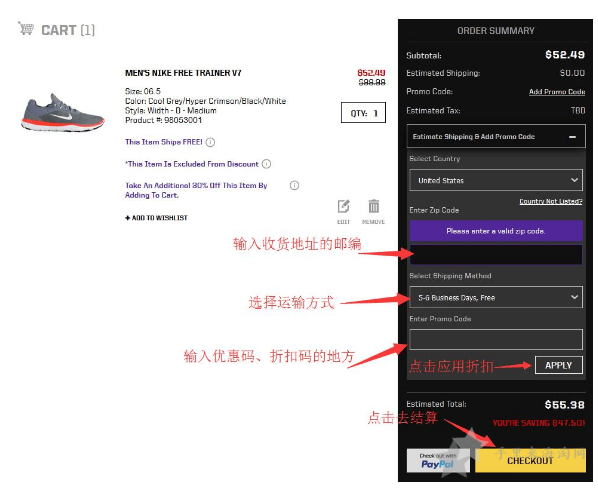Select the Take An Additional 30% Off text
The width and height of the screenshot is (598, 492).
196,190
